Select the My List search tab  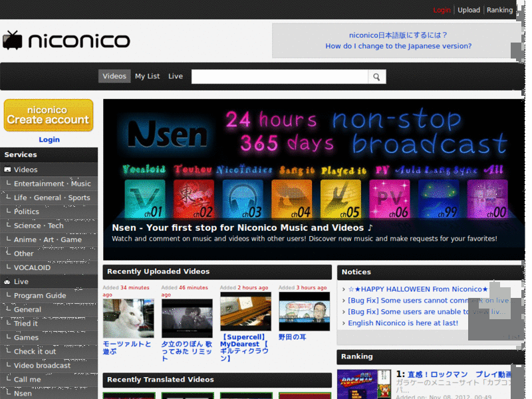147,76
